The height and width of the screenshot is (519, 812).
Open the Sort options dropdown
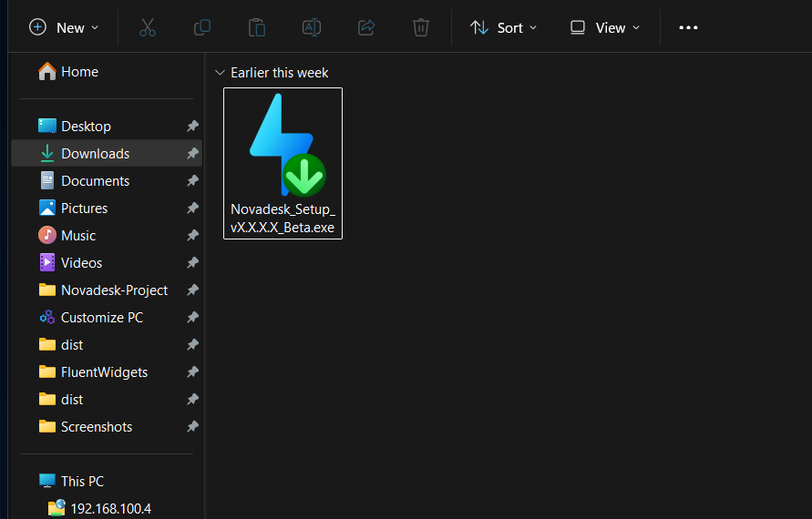click(503, 27)
